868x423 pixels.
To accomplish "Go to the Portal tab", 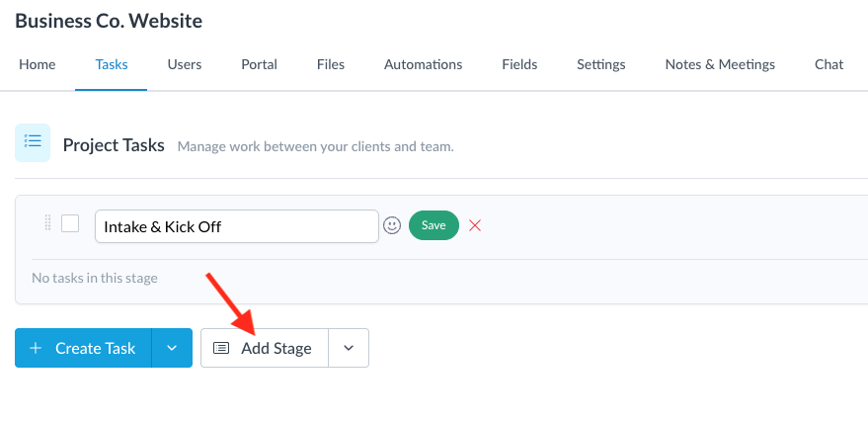I will pyautogui.click(x=259, y=65).
